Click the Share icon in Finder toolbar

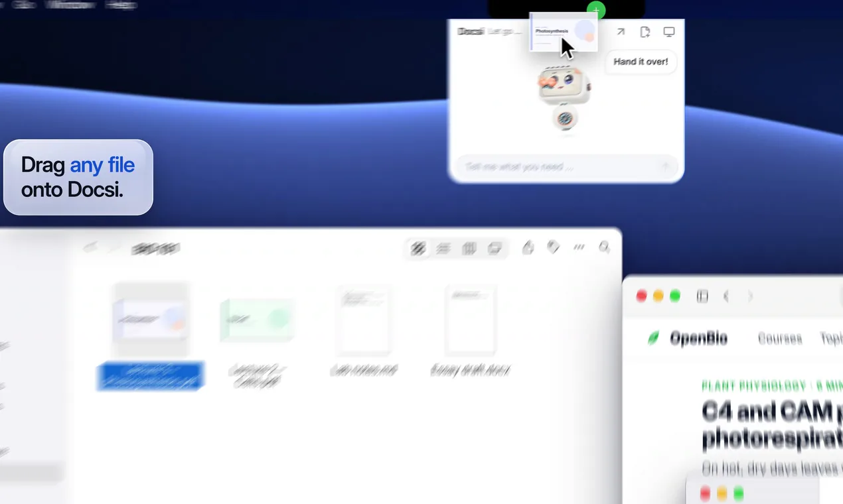(x=528, y=247)
